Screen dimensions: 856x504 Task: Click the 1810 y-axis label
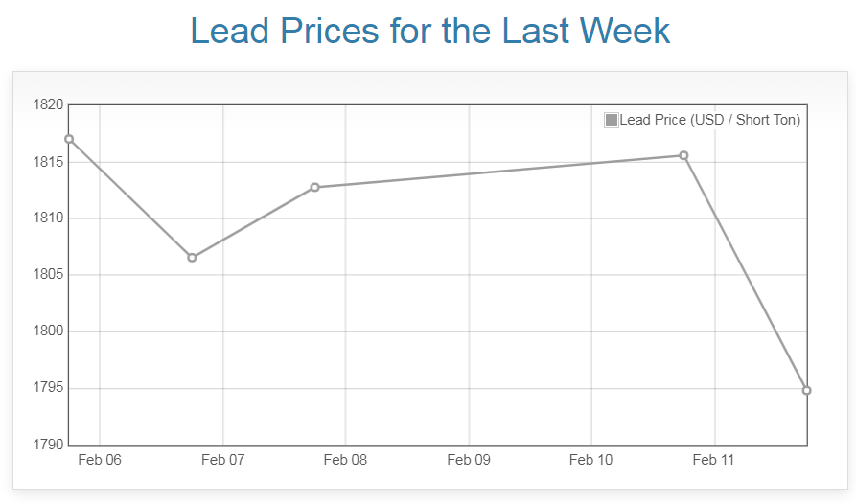coord(47,218)
